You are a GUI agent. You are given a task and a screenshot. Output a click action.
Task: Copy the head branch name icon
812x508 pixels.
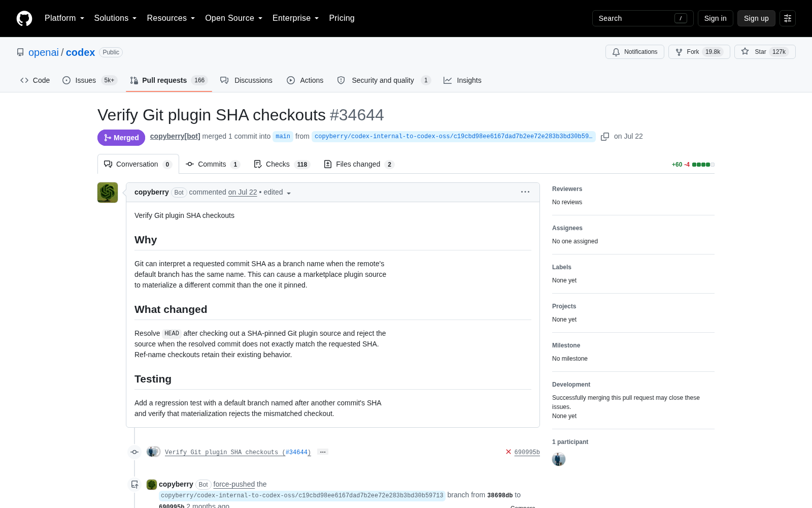click(x=605, y=137)
